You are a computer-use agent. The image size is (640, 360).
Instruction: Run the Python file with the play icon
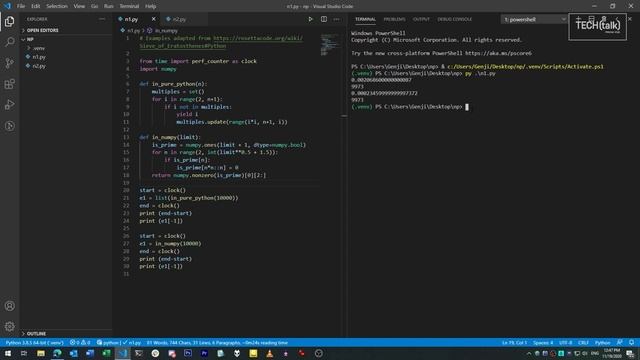tap(310, 19)
